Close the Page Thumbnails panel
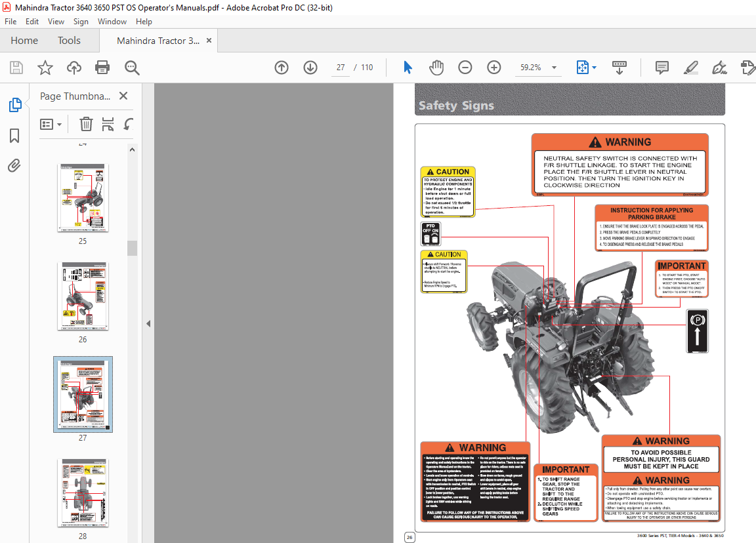This screenshot has width=756, height=543. click(123, 96)
